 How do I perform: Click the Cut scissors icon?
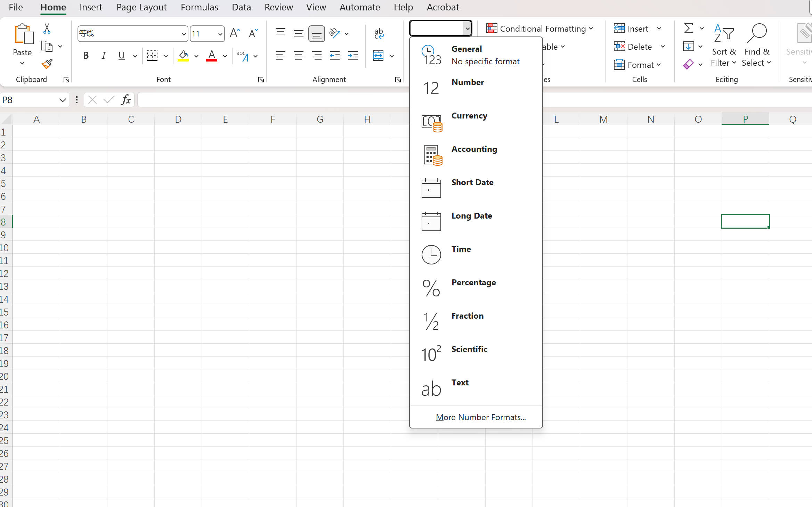47,28
